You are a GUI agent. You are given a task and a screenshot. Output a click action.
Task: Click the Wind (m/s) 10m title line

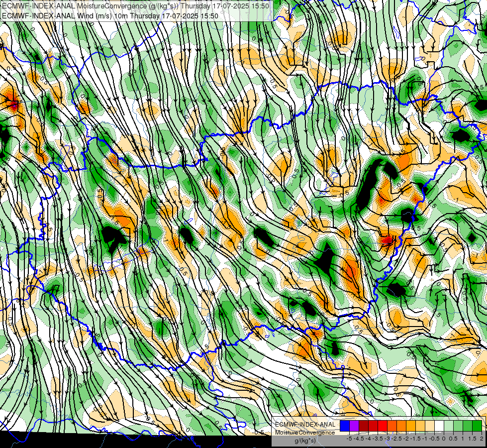(110, 15)
